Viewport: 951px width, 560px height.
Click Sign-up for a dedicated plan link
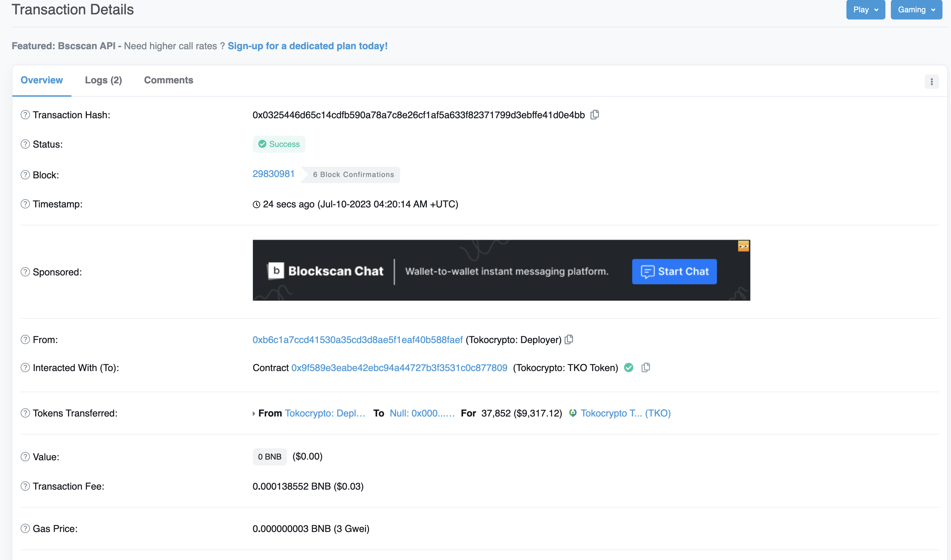(x=308, y=46)
